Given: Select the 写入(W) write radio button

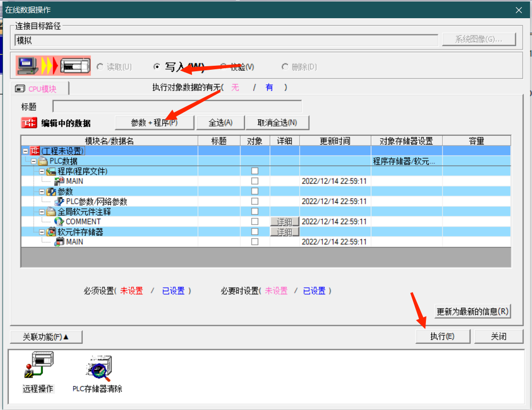Looking at the screenshot, I should 157,67.
